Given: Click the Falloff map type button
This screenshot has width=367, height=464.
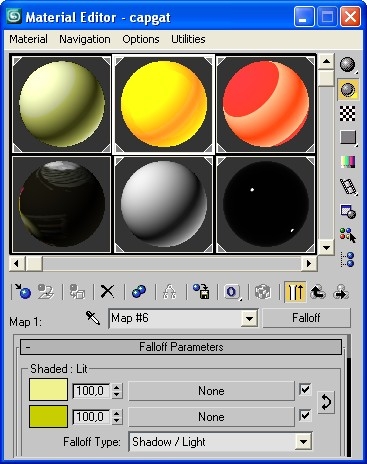Looking at the screenshot, I should [306, 318].
